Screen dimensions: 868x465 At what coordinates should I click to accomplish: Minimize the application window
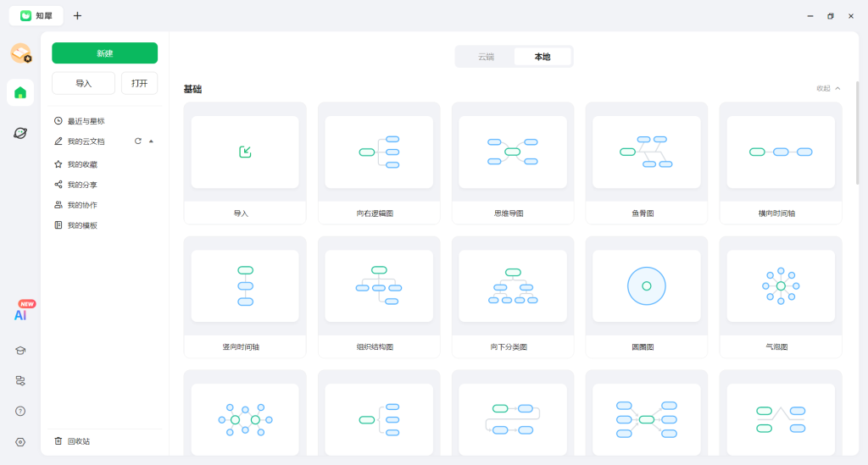[x=810, y=16]
